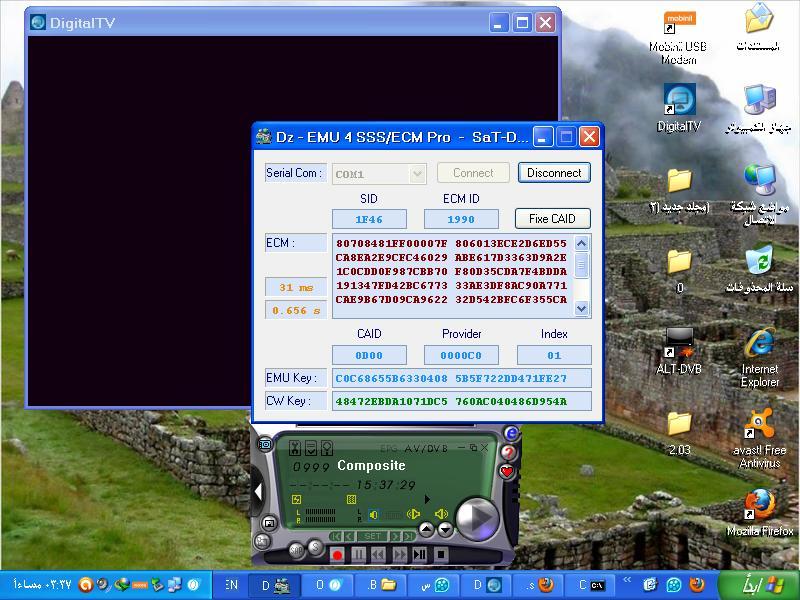
Task: Click the single-right arrow button beside SET
Action: pos(395,536)
